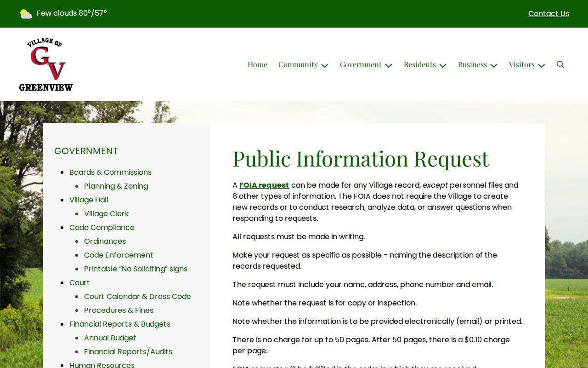This screenshot has width=588, height=368.
Task: Click the few clouds weather icon
Action: [x=26, y=14]
